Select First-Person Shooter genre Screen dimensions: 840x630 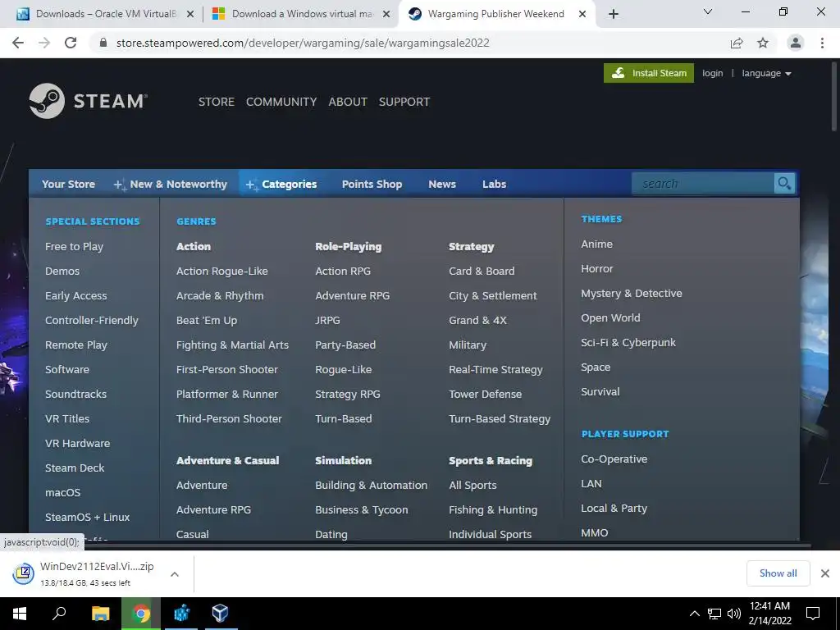227,370
